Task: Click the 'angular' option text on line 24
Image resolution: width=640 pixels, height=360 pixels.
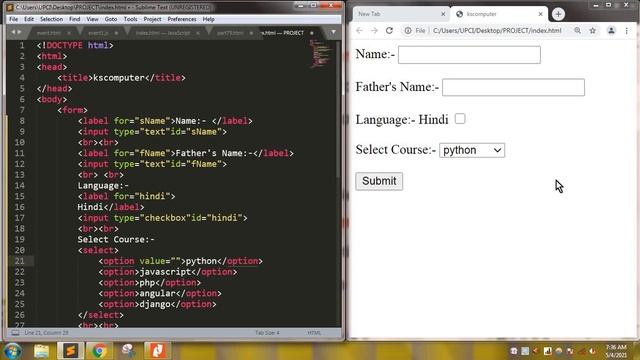Action: click(158, 293)
